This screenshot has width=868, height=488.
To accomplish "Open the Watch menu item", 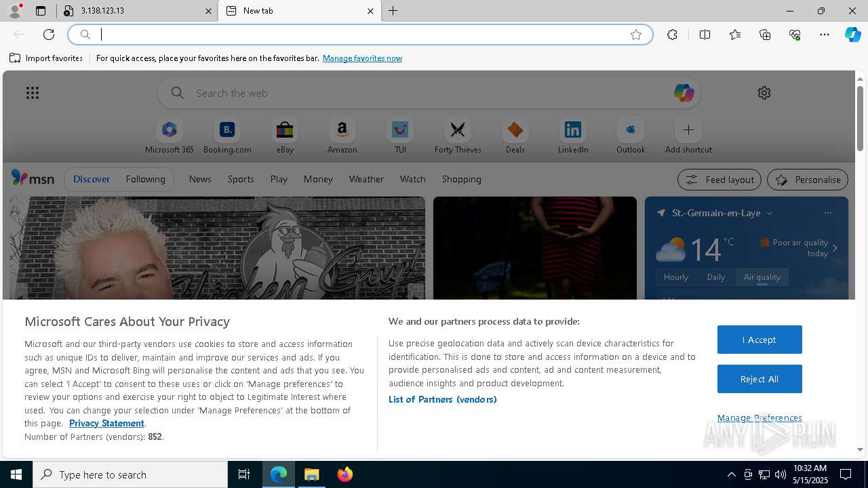I will 412,179.
